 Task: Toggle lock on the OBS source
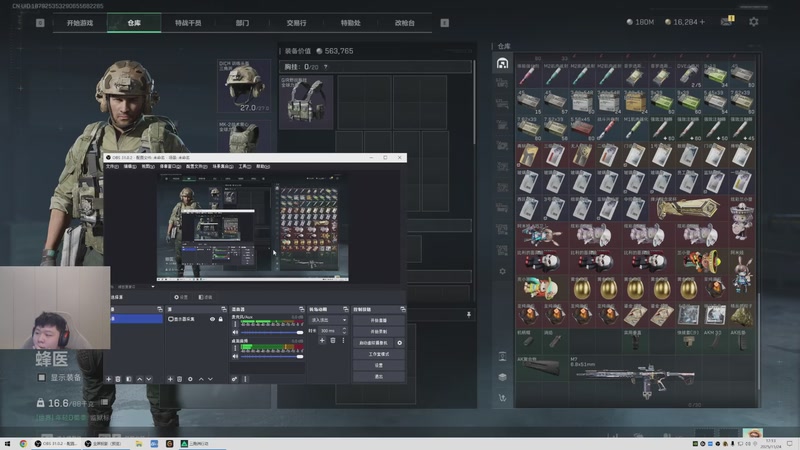tap(221, 319)
